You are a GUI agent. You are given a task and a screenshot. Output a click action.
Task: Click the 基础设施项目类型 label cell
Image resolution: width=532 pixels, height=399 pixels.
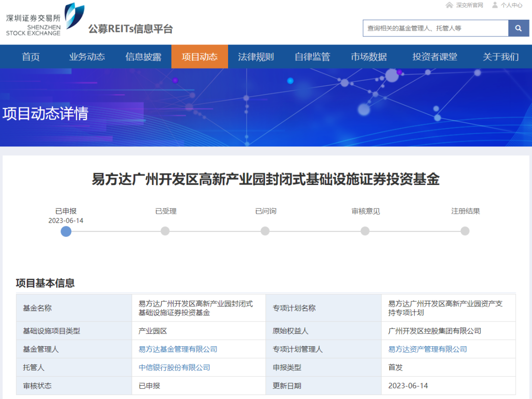74,331
